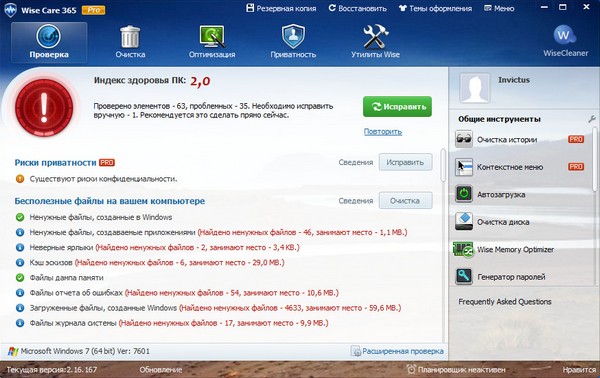Click the Файлы дампа памяти row text
This screenshot has width=600, height=378.
tap(67, 278)
